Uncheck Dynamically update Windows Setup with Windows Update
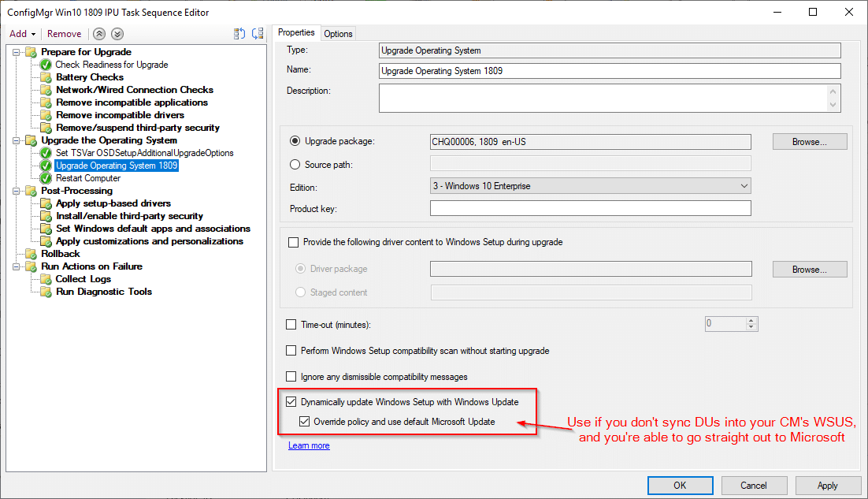The height and width of the screenshot is (499, 868). [291, 402]
